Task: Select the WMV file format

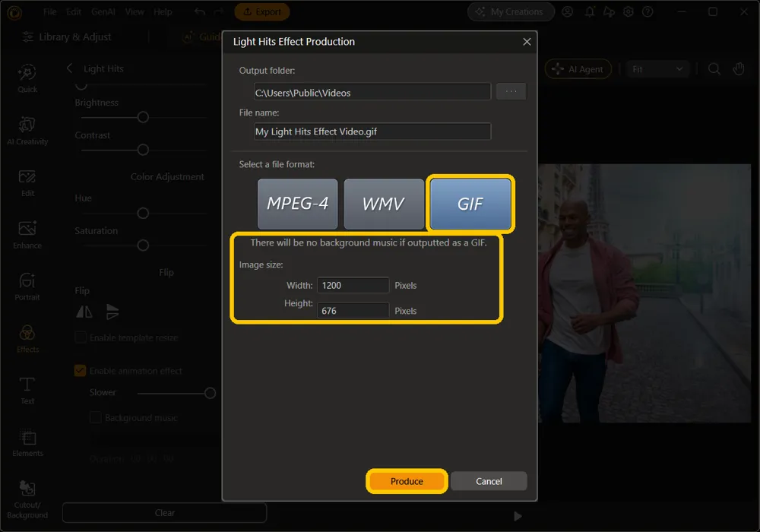Action: pyautogui.click(x=383, y=204)
